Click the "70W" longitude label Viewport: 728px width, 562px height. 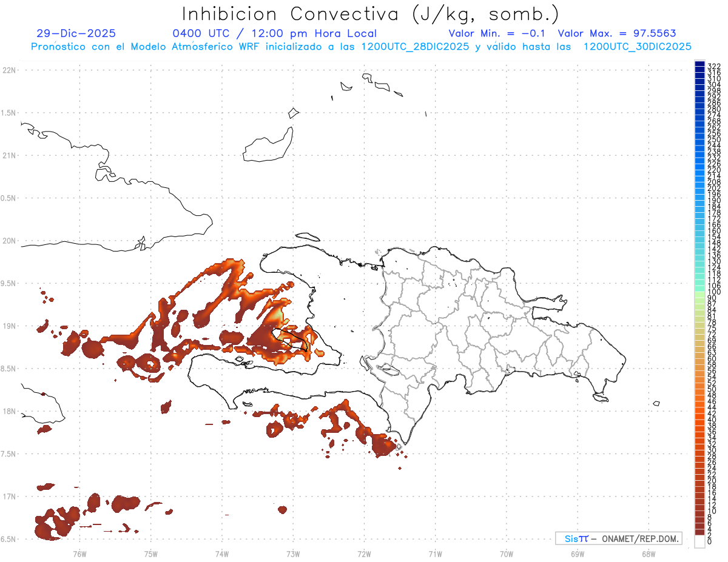coord(506,554)
